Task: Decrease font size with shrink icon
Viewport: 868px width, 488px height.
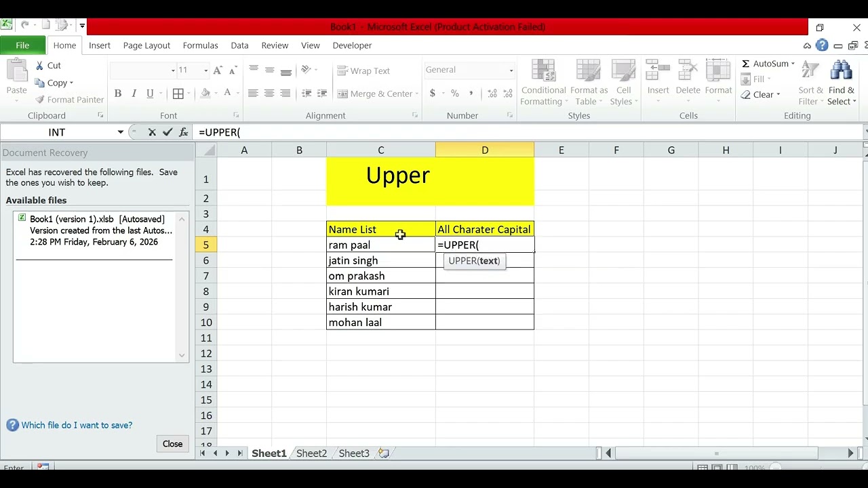Action: pyautogui.click(x=233, y=70)
